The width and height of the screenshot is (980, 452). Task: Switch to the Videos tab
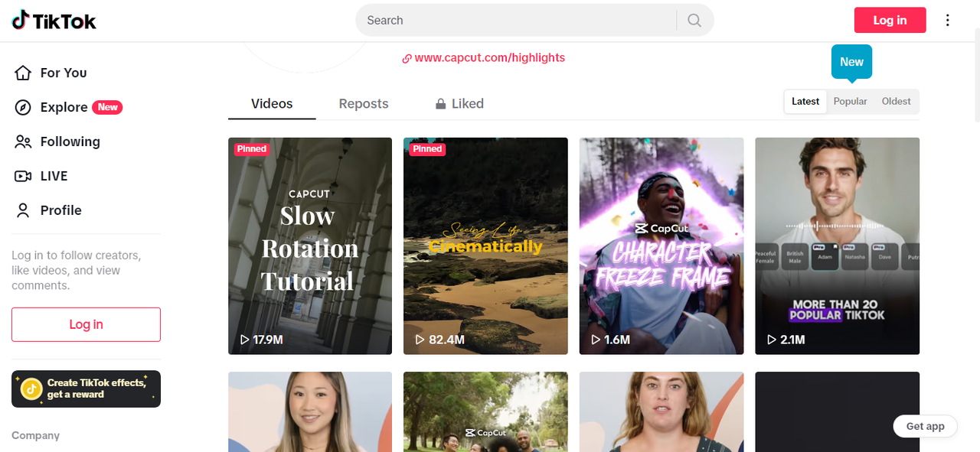[272, 104]
